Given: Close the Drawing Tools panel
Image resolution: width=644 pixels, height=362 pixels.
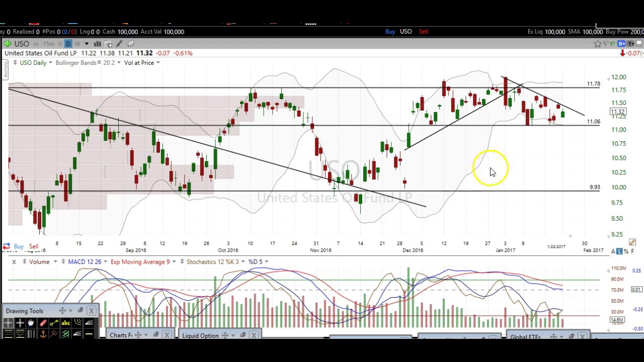Looking at the screenshot, I should [91, 311].
